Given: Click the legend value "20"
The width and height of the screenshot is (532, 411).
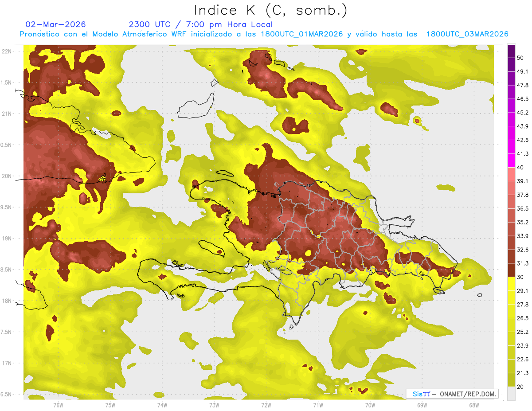Looking at the screenshot, I should 521,387.
